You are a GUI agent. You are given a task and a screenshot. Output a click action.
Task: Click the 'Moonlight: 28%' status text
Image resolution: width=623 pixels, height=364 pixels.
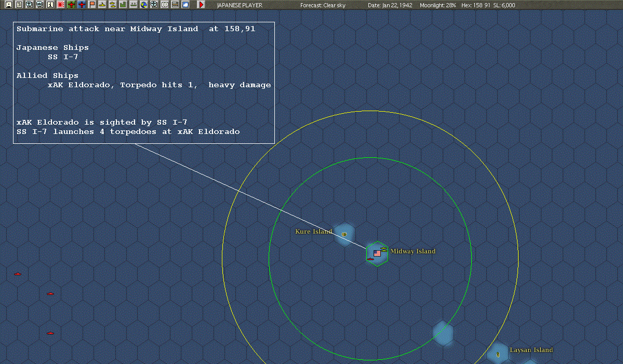tap(438, 5)
